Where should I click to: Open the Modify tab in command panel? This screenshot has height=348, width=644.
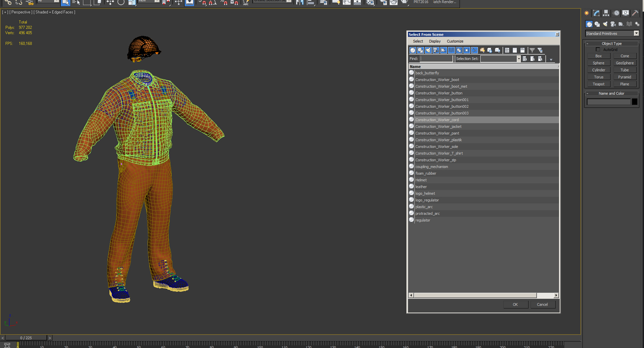click(x=596, y=13)
